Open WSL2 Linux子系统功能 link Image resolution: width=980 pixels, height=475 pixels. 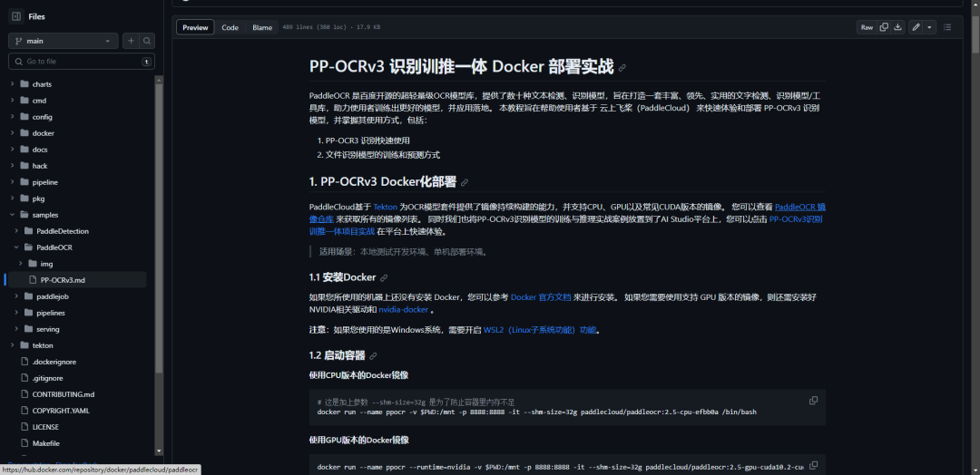(540, 330)
